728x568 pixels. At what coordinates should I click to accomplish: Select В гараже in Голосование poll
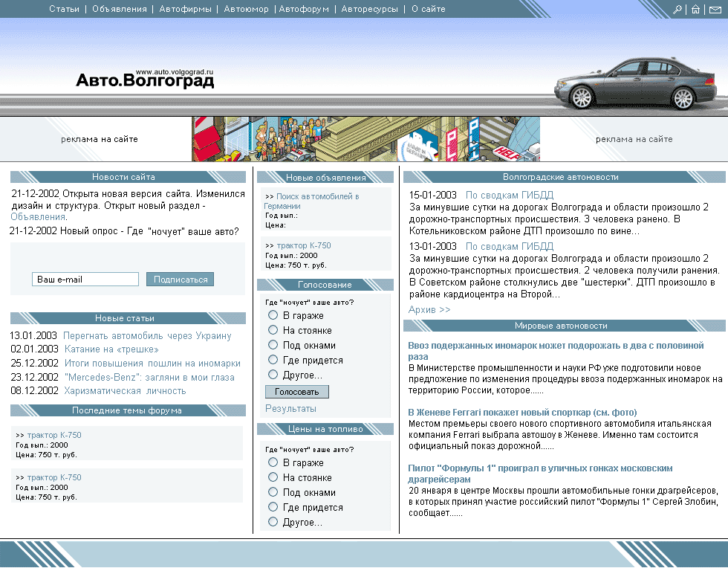pyautogui.click(x=273, y=315)
